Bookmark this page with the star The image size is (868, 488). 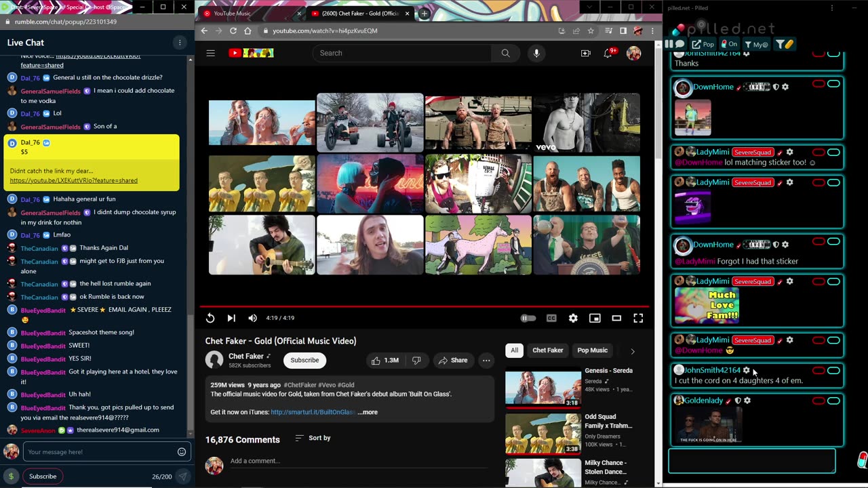591,30
